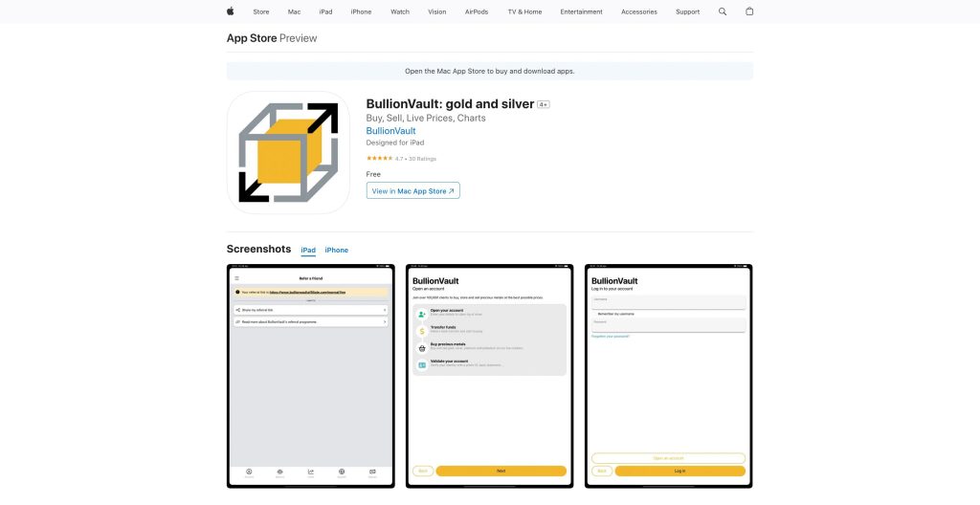
Task: Open the Open an account screenshot
Action: tap(489, 376)
